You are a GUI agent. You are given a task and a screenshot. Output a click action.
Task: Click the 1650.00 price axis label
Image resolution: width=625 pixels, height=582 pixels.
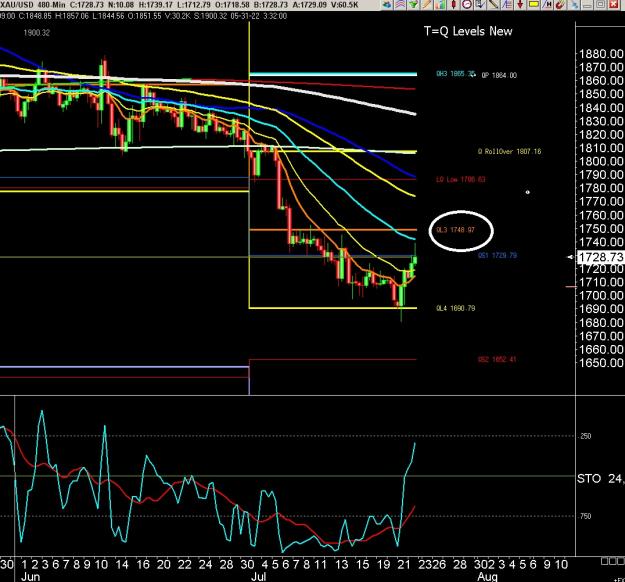tap(601, 363)
